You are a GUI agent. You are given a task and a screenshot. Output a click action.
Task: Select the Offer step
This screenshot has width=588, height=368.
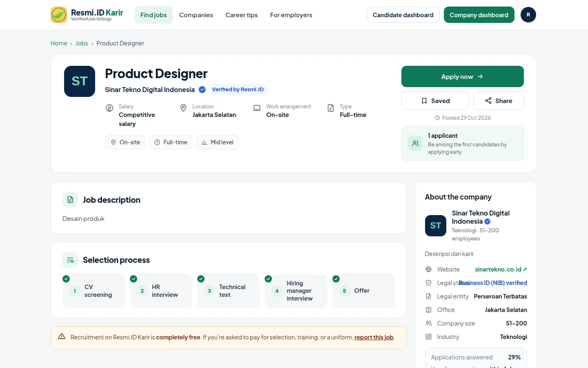point(363,291)
